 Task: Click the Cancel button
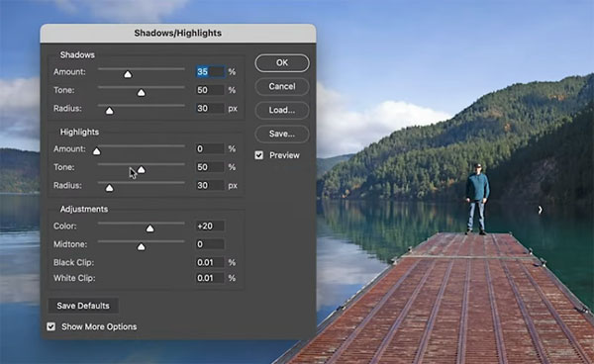[282, 86]
